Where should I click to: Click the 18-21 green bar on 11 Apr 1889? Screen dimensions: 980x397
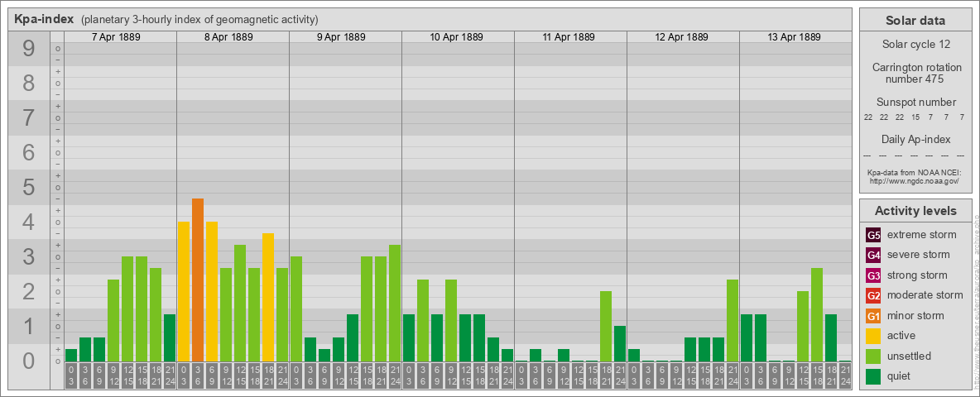pyautogui.click(x=606, y=327)
